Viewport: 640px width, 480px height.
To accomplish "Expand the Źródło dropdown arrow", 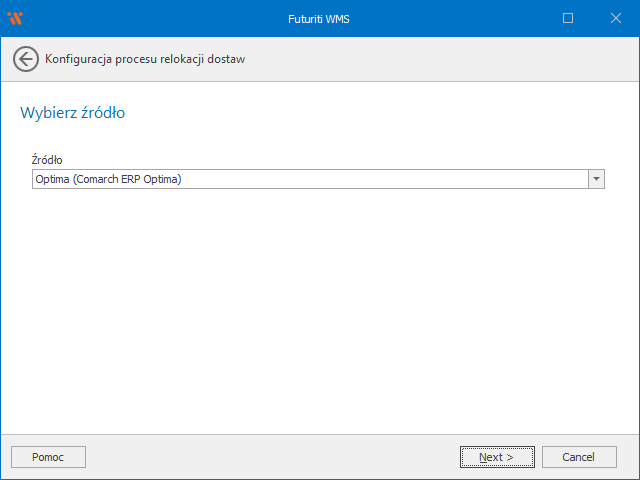I will pyautogui.click(x=596, y=179).
